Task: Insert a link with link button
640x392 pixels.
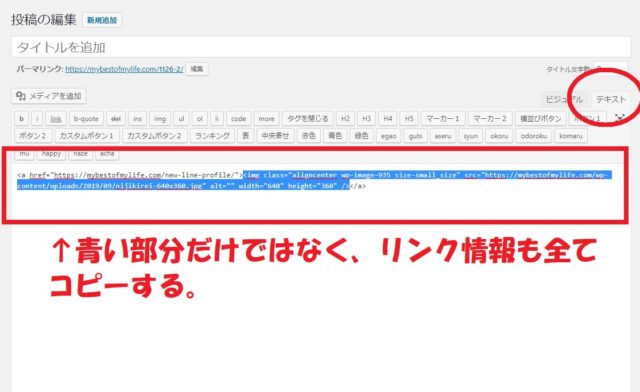Action: tap(56, 118)
